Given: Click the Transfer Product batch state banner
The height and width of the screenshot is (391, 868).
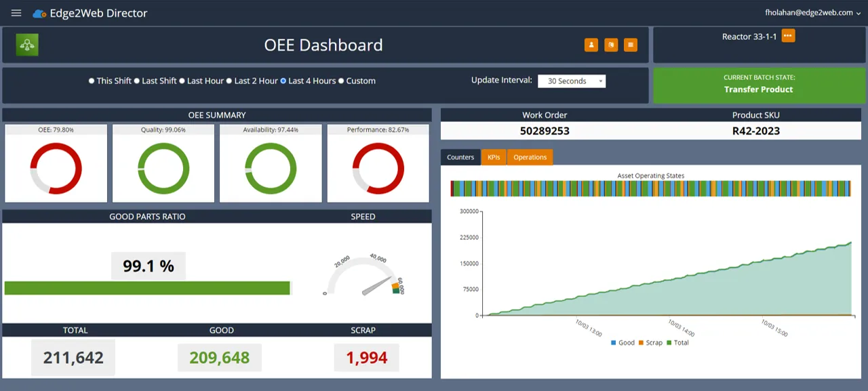Looking at the screenshot, I should [757, 85].
